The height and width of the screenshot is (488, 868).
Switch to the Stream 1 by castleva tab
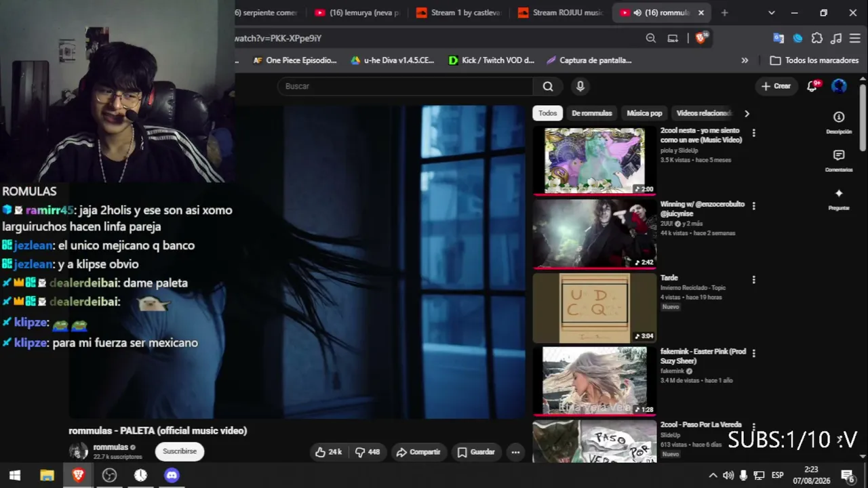click(x=459, y=12)
